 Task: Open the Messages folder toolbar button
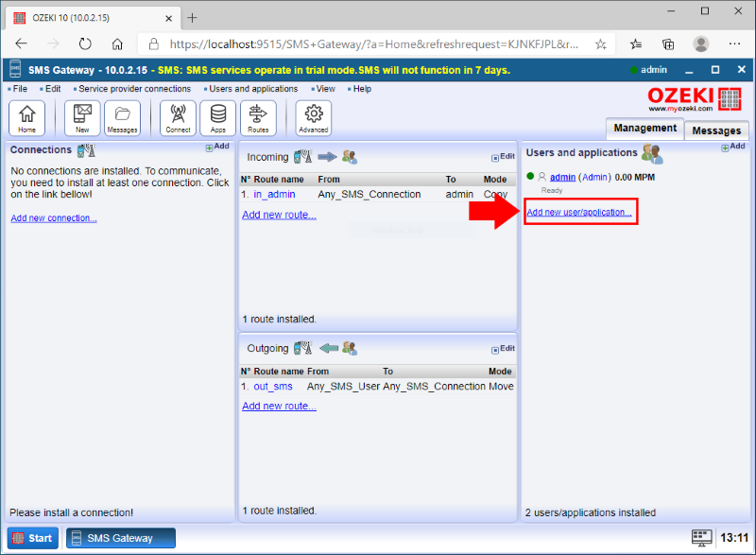[123, 118]
